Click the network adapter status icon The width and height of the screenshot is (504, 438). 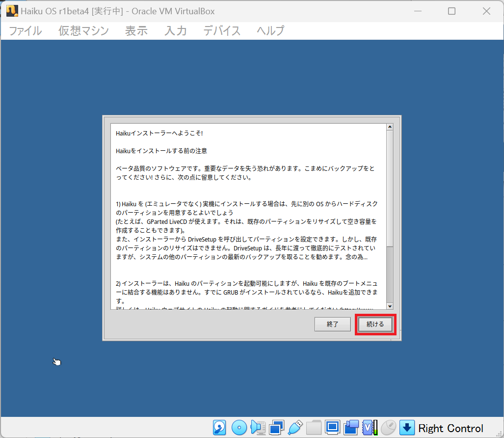coord(276,428)
